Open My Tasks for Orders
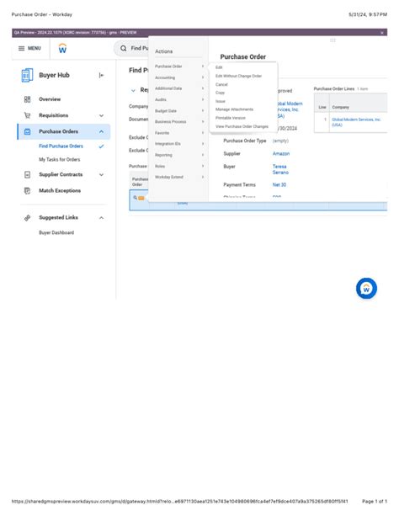This screenshot has width=399, height=532. pyautogui.click(x=60, y=159)
